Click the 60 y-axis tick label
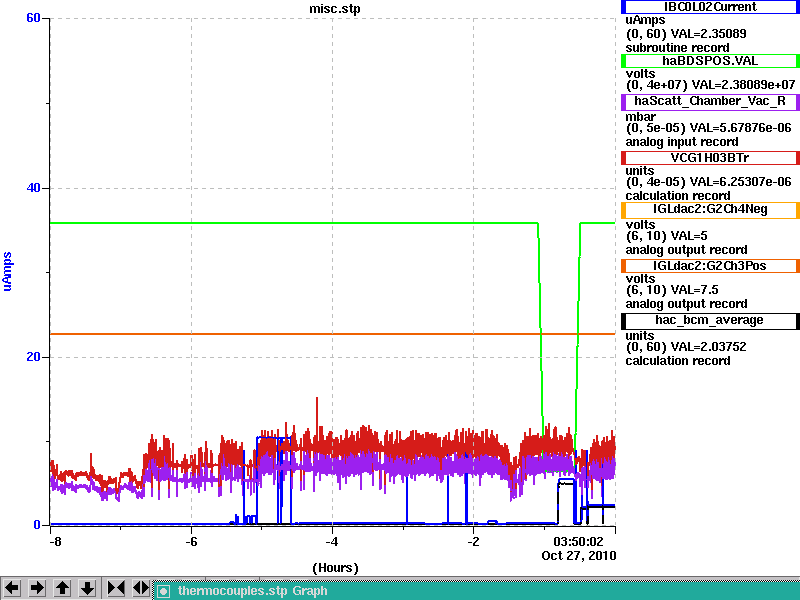This screenshot has width=800, height=600. point(33,18)
